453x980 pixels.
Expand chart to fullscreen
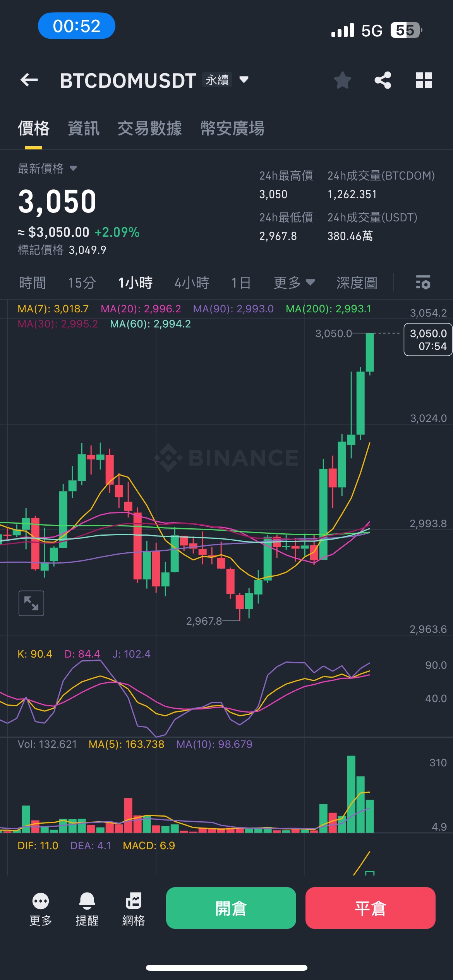[x=31, y=603]
